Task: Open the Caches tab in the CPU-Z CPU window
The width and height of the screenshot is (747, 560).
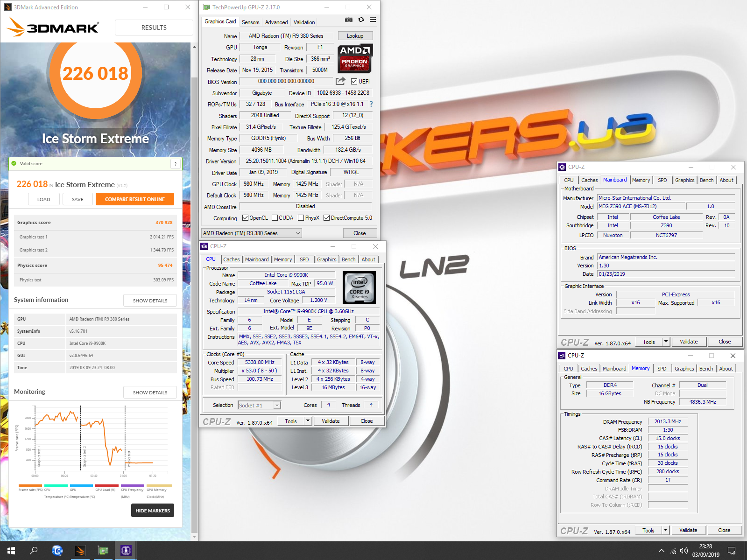Action: pyautogui.click(x=231, y=259)
